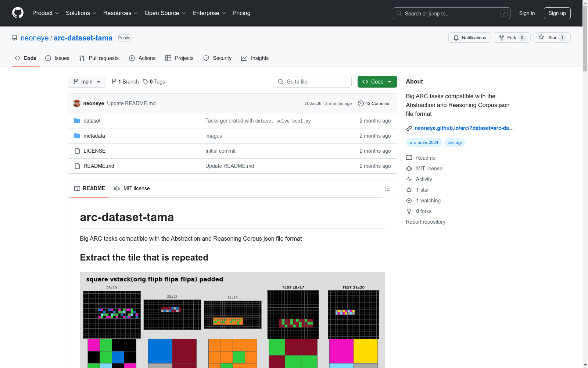Click the Go to file search field

pos(312,82)
